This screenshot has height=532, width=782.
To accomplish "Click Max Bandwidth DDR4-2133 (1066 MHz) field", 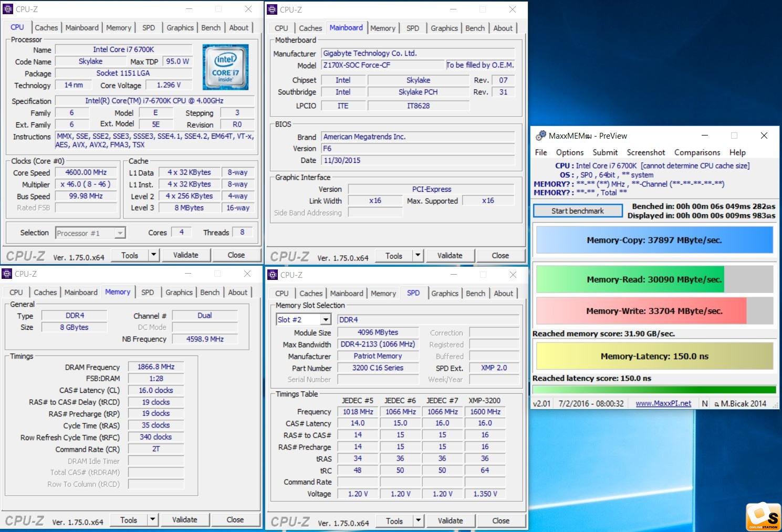I will (x=378, y=344).
